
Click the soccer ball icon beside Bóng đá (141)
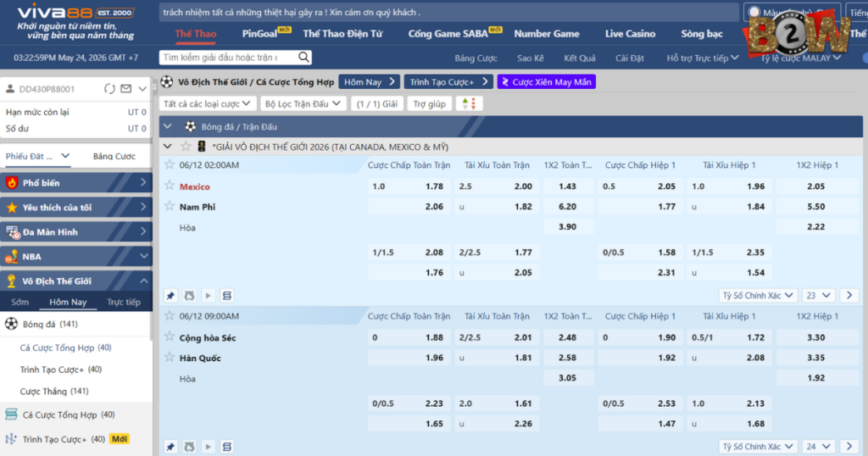pos(11,324)
